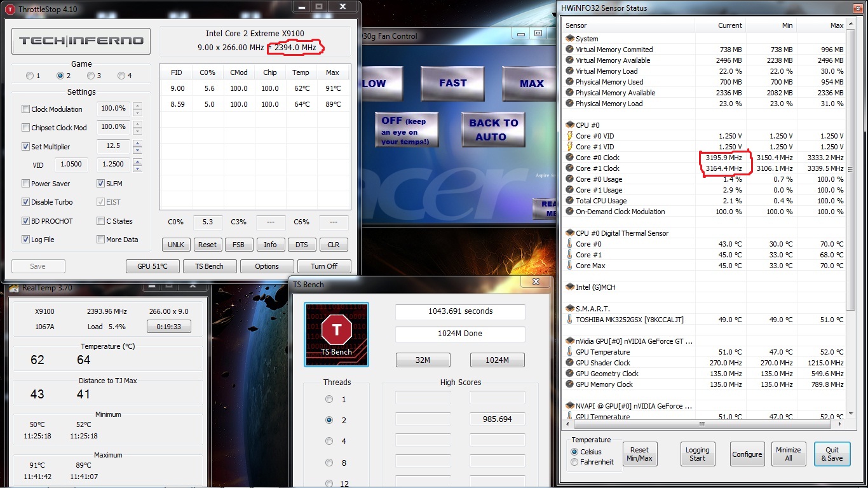Select Fahrenheit temperature unit in HWiNFO32

[x=575, y=462]
